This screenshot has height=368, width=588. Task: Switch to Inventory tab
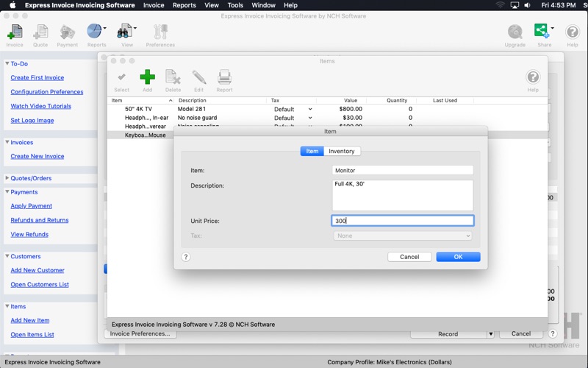click(342, 151)
